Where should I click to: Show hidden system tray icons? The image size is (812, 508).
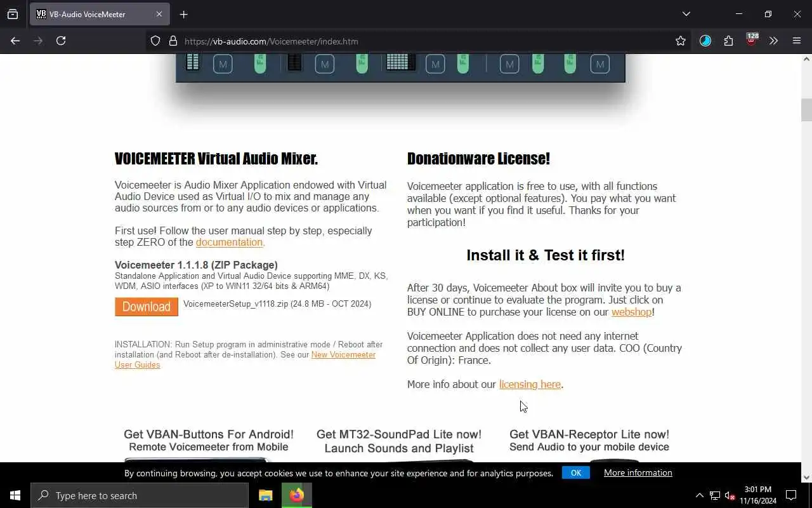[700, 495]
